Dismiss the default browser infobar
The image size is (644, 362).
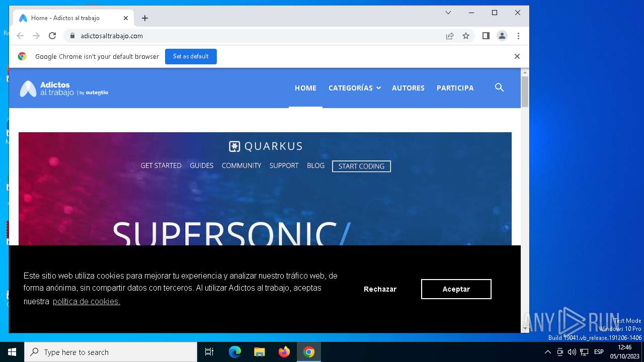[517, 56]
